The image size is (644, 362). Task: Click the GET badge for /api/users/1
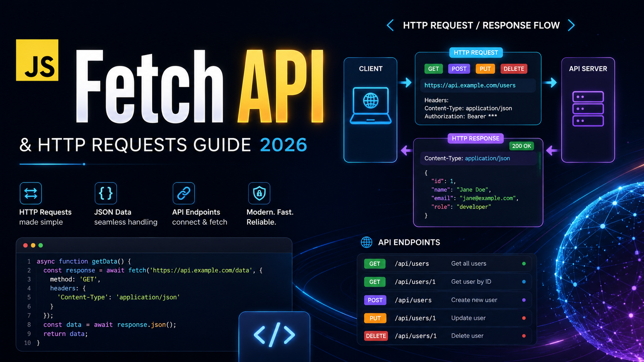[375, 282]
